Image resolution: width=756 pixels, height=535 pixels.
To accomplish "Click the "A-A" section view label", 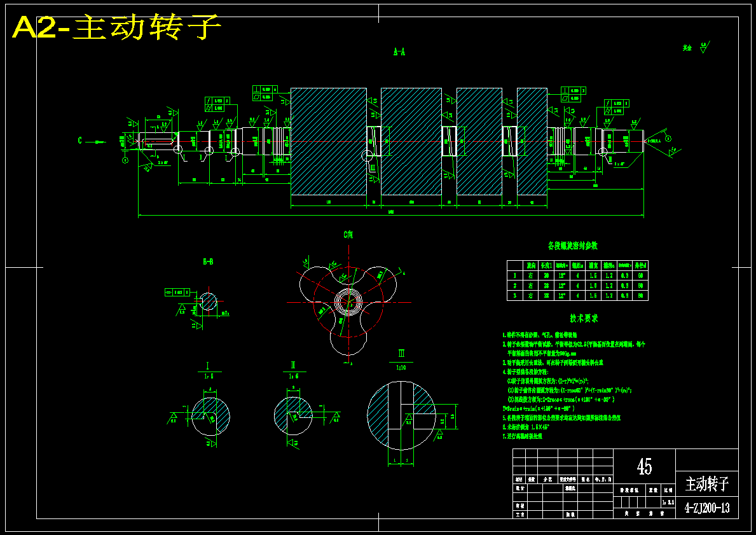I will tap(399, 52).
